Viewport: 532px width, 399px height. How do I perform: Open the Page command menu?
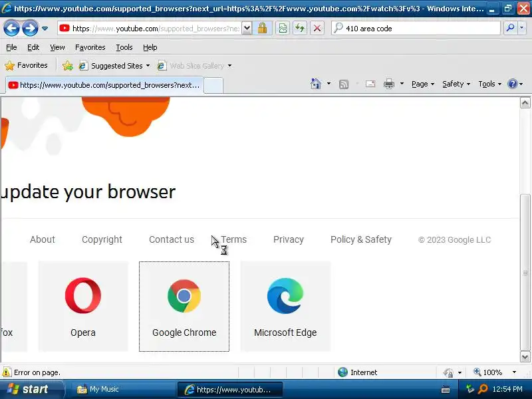pyautogui.click(x=423, y=84)
